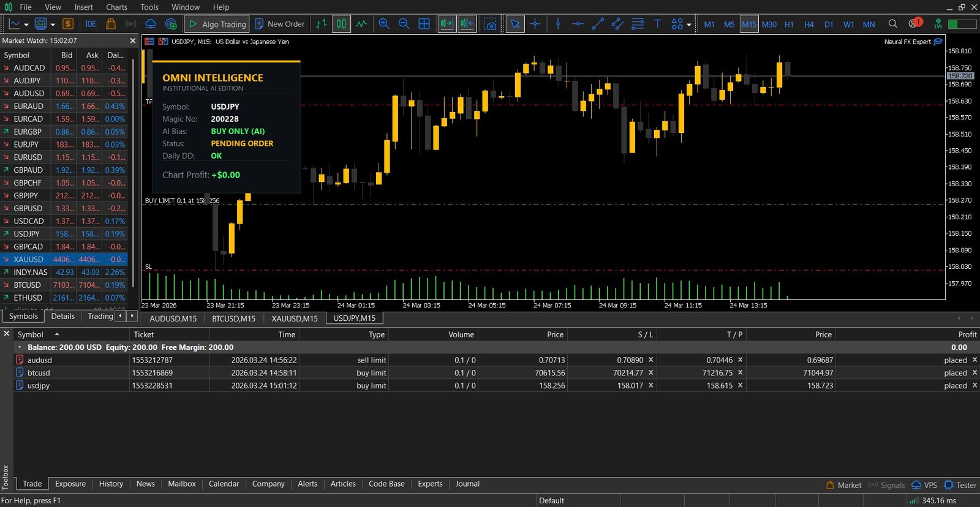Screen dimensions: 980x507
Task: Zoom in the chart
Action: [x=384, y=24]
